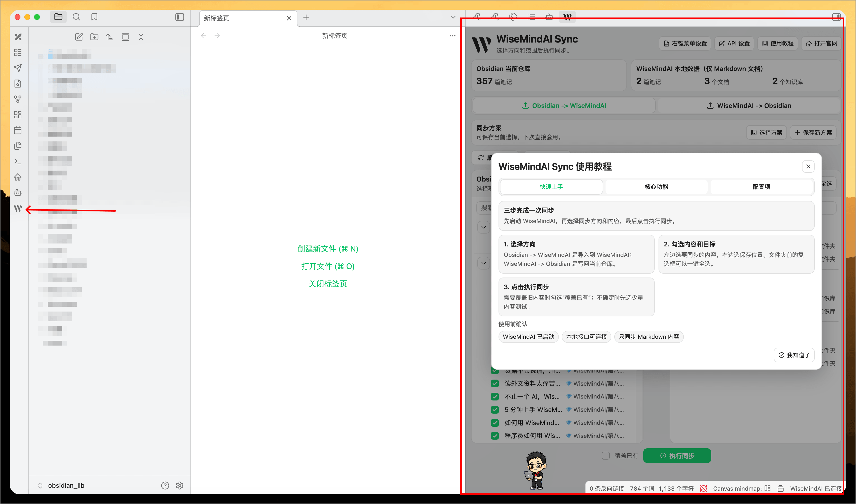Image resolution: width=856 pixels, height=504 pixels.
Task: Open vault settings gear icon
Action: click(x=180, y=485)
